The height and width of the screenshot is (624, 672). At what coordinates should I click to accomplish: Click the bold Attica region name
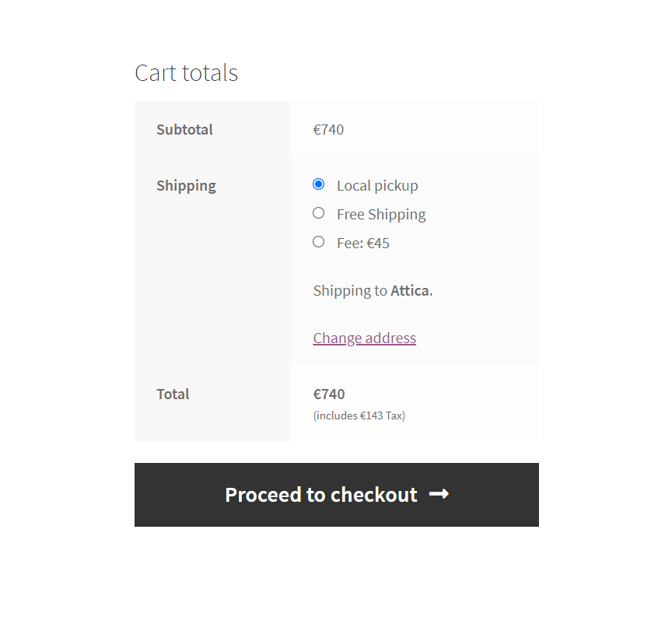pyautogui.click(x=410, y=291)
